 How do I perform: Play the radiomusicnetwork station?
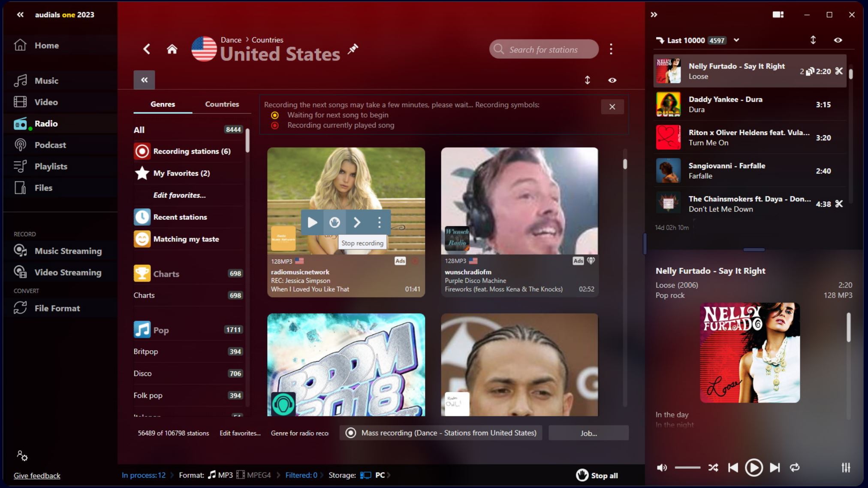(312, 222)
